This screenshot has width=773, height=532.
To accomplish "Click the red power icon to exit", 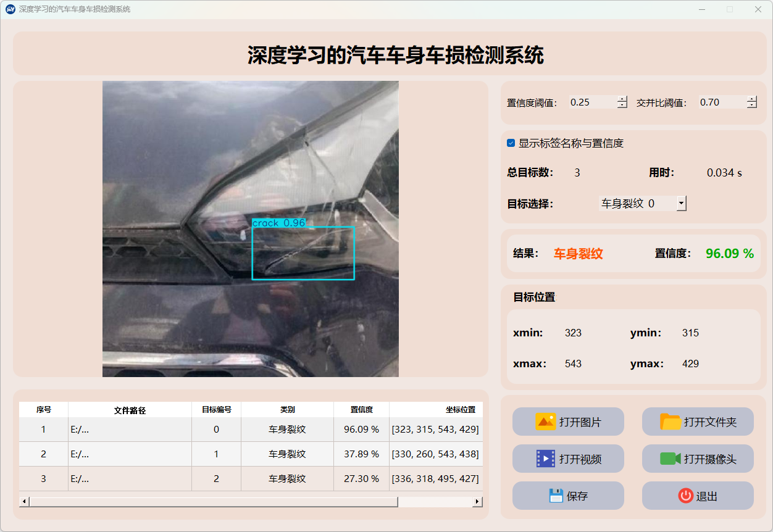I will pyautogui.click(x=685, y=496).
